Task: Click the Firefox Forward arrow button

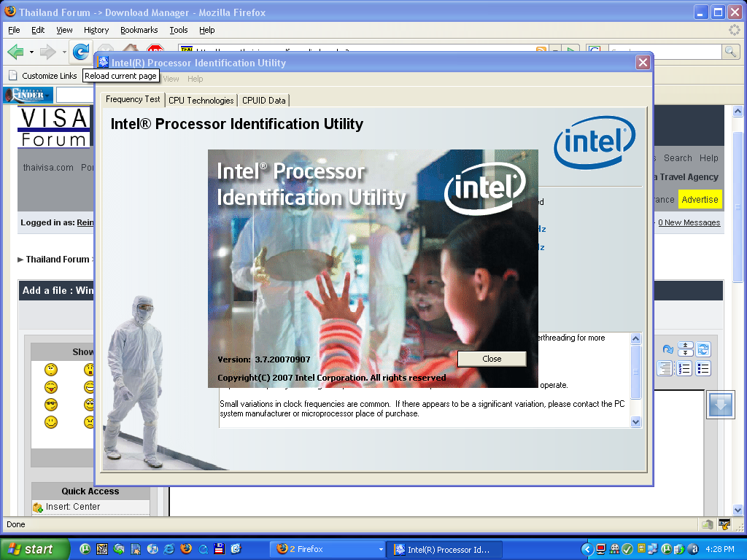Action: tap(47, 52)
